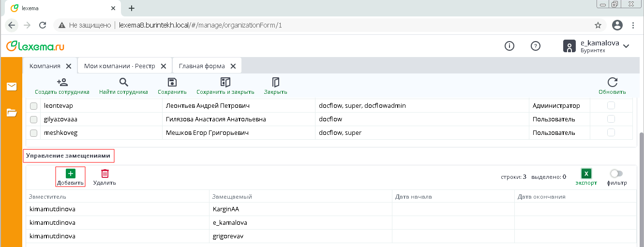Expand the e_kamalova user menu chevron

coord(626,46)
